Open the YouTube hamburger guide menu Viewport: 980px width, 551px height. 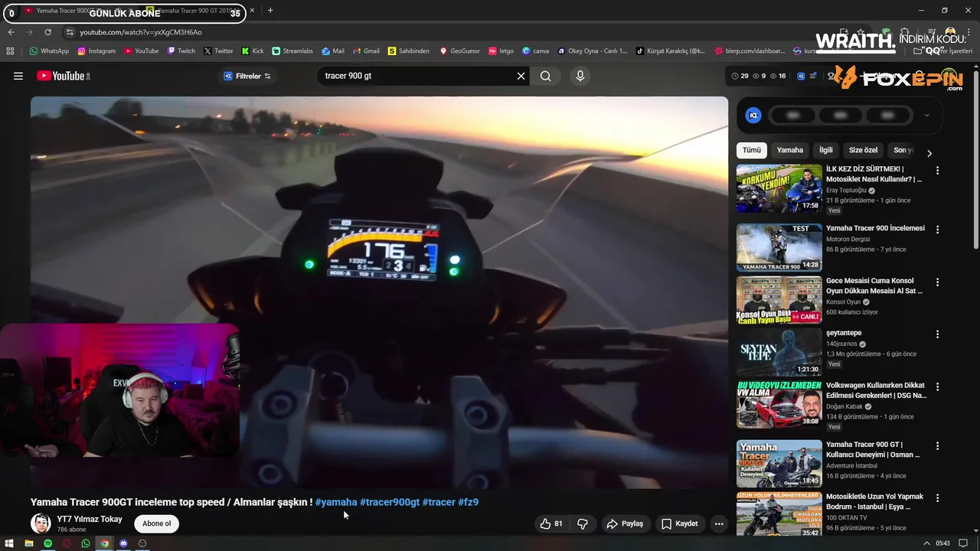18,76
